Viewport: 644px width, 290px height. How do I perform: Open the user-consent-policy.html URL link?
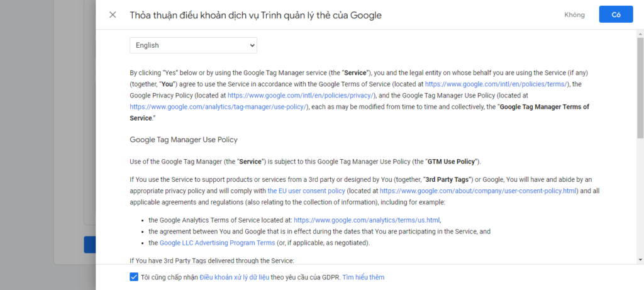point(479,191)
